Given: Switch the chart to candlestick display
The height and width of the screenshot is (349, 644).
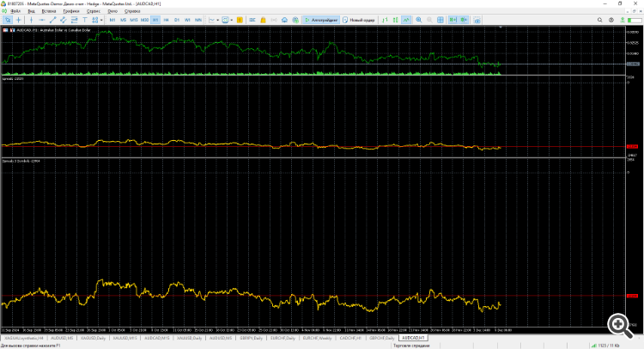Looking at the screenshot, I should click(396, 20).
